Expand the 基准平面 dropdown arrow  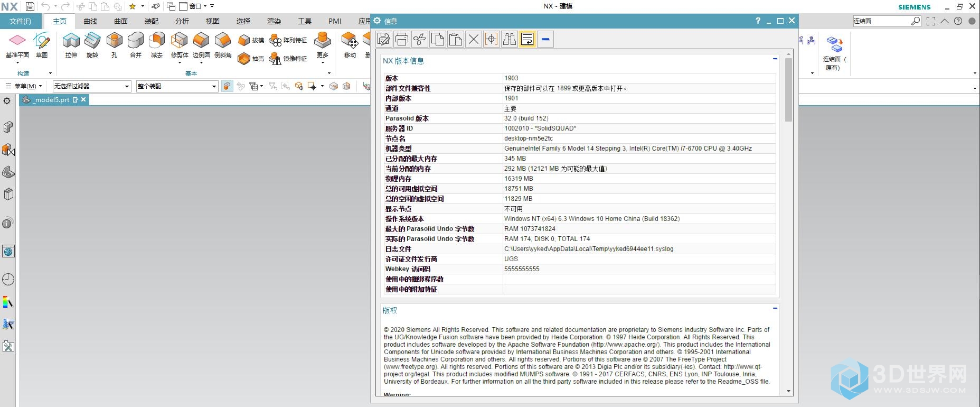pyautogui.click(x=17, y=62)
